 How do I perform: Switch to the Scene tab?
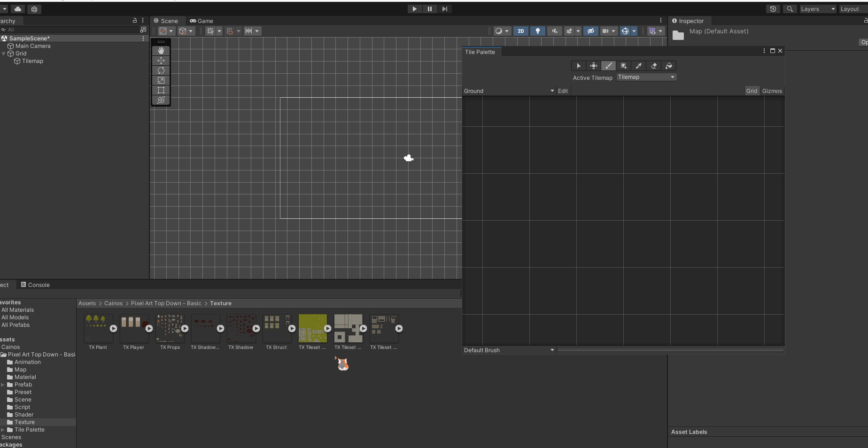[x=166, y=21]
